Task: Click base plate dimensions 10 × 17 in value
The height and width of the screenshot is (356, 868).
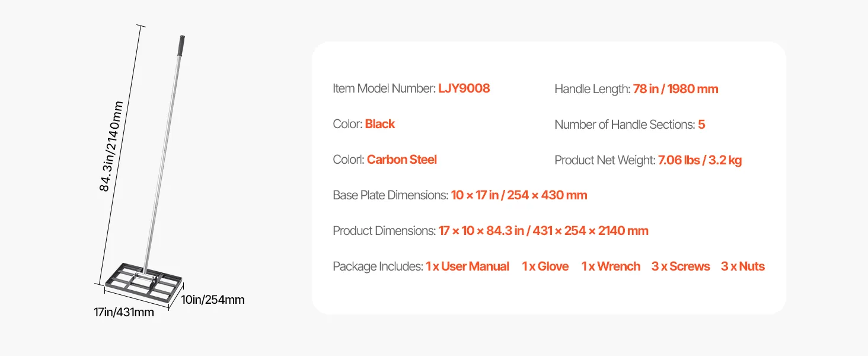Action: 519,195
